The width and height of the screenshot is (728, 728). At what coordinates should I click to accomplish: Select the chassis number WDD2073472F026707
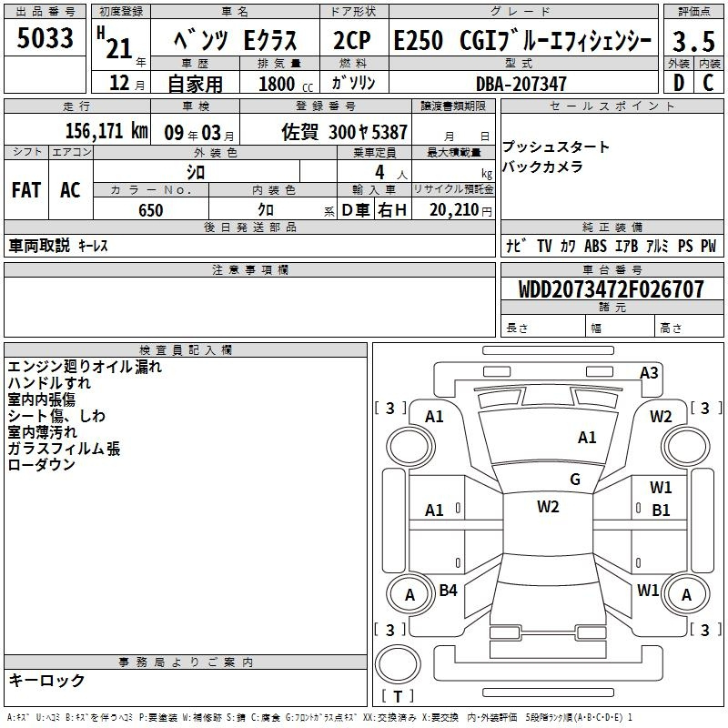[x=612, y=289]
